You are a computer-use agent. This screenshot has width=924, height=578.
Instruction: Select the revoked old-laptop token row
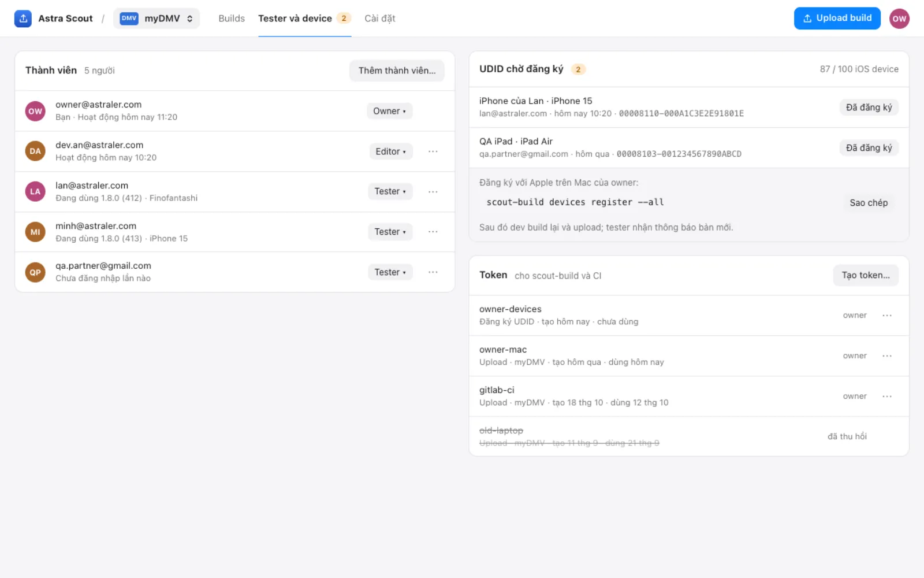coord(689,436)
